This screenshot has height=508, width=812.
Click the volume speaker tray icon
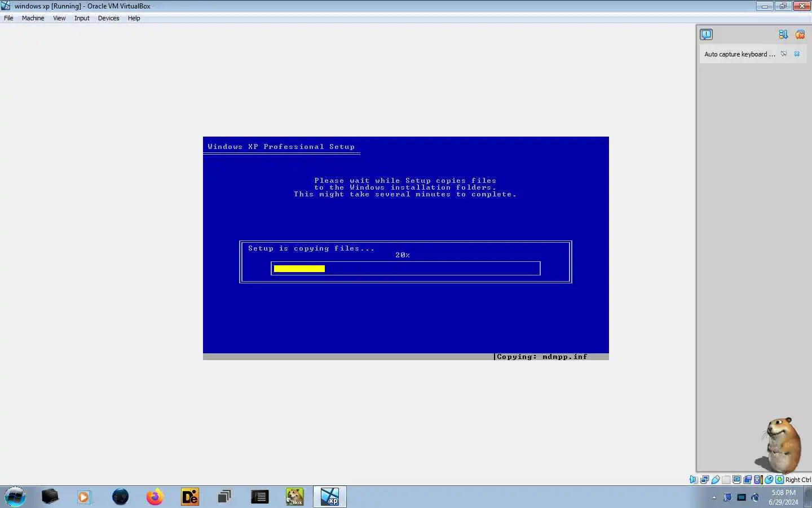(x=756, y=497)
